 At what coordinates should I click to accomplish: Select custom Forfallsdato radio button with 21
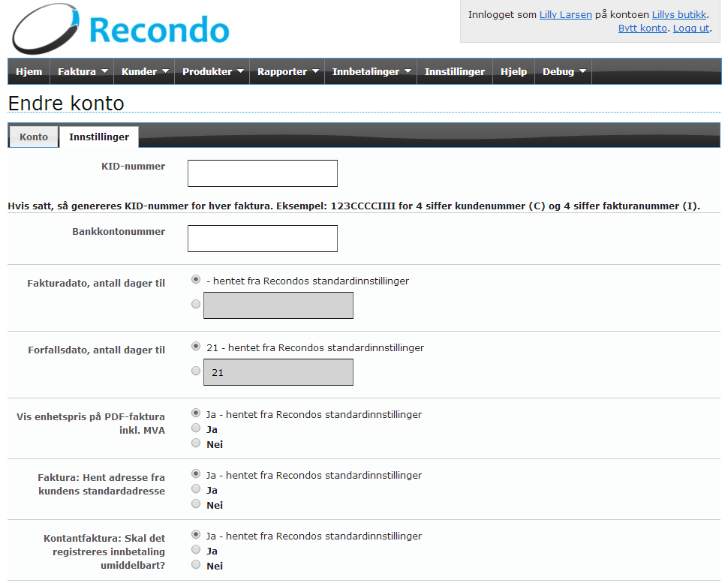[x=196, y=371]
